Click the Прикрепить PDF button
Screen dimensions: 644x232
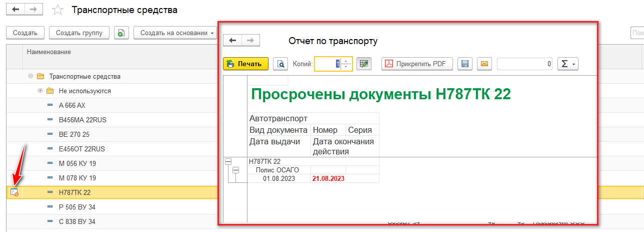click(x=417, y=64)
